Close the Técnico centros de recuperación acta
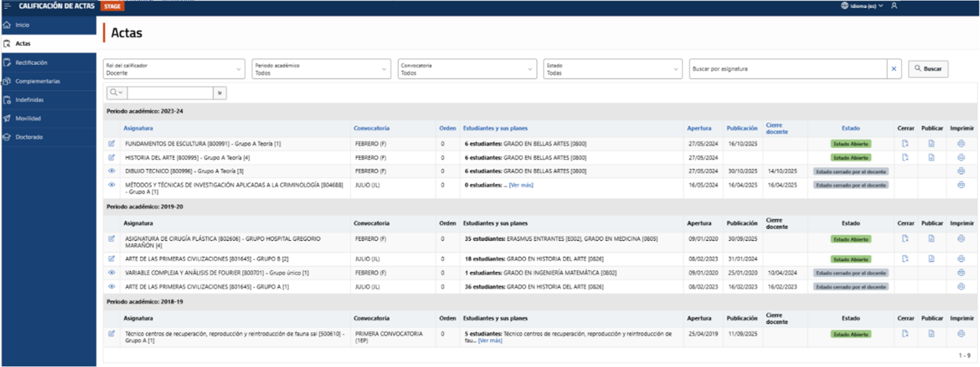The image size is (980, 367). (x=905, y=334)
